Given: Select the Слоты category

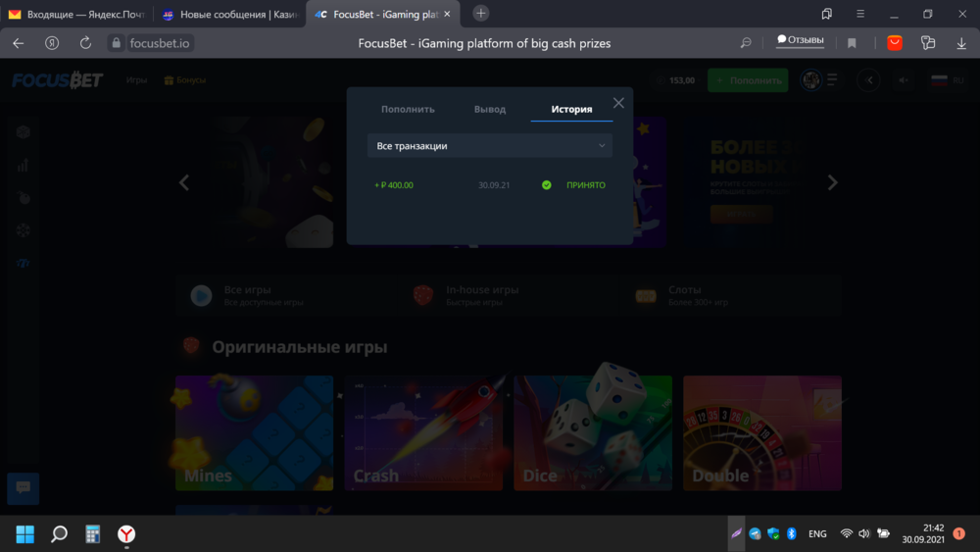Looking at the screenshot, I should pos(730,295).
